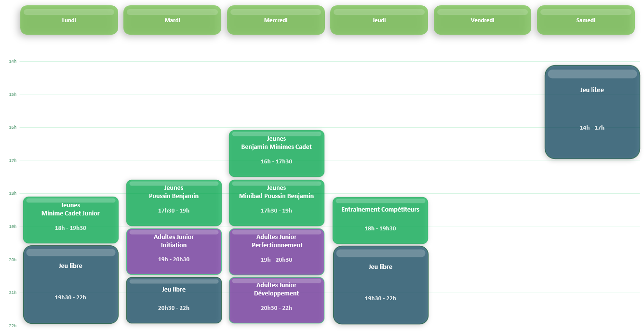Select the Vendredi day header
Viewport: 644px width, 333px height.
(483, 20)
